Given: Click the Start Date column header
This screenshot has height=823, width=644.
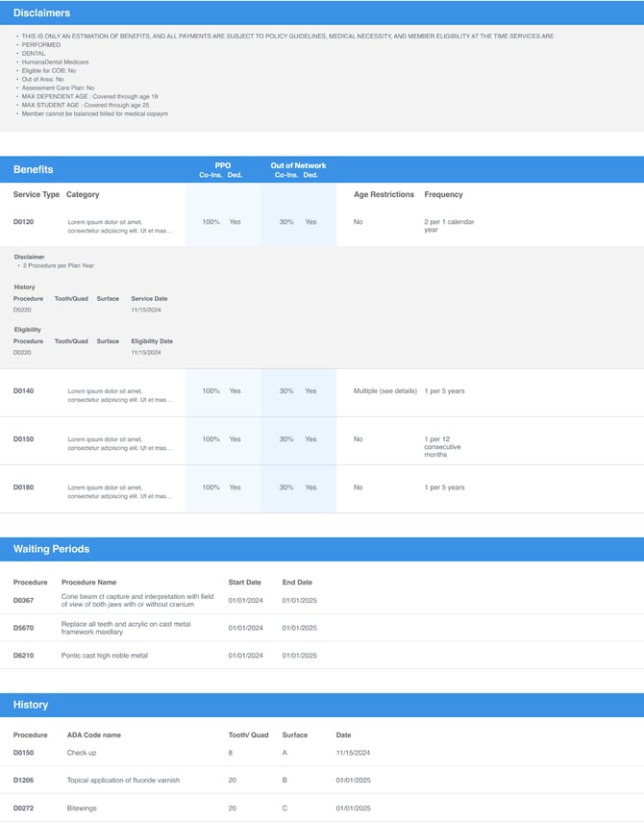Looking at the screenshot, I should [244, 583].
